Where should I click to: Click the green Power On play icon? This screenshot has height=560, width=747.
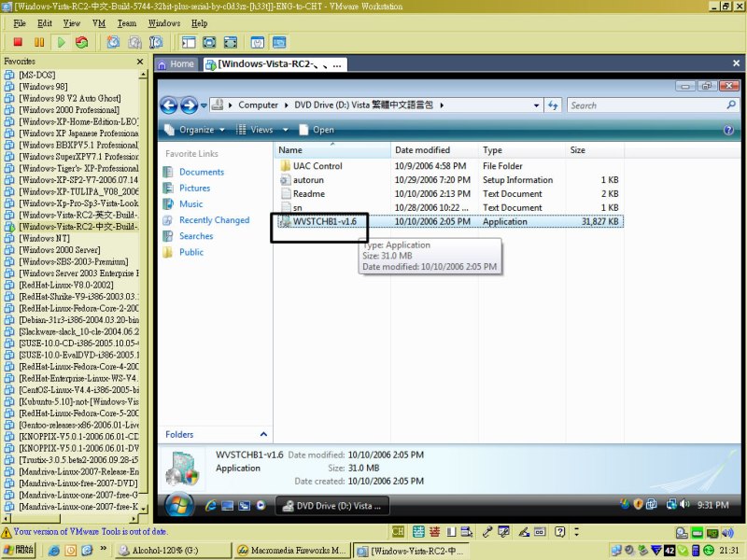61,42
